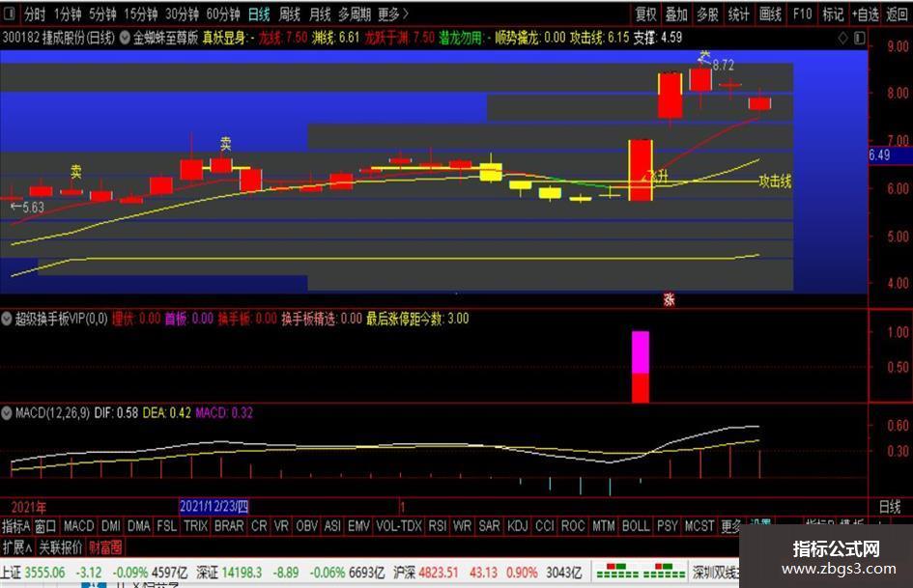This screenshot has height=588, width=913.
Task: Select the 日线 daily period
Action: [x=259, y=14]
